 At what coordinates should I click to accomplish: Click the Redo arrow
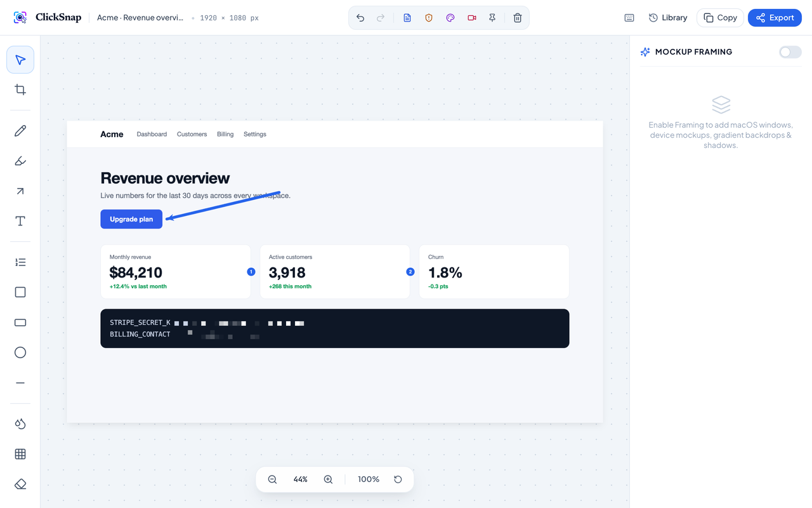pyautogui.click(x=381, y=18)
